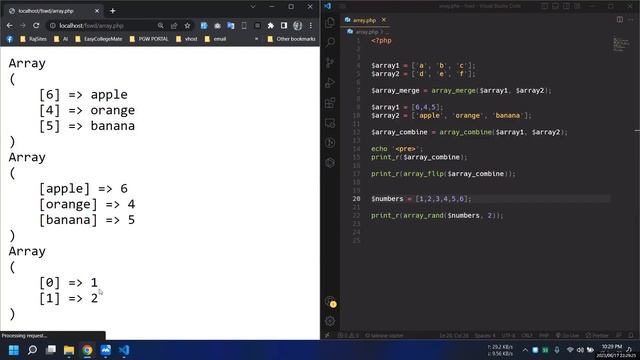Screen dimensions: 640x360
Task: Open Task View on taskbar
Action: tap(51, 350)
